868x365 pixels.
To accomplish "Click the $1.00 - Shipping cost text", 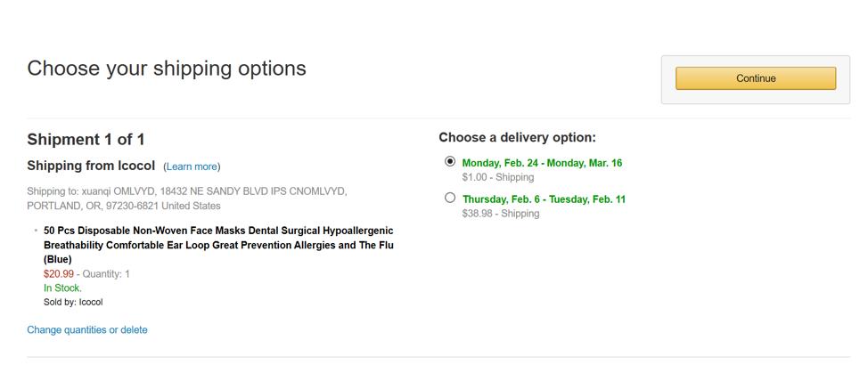I will (498, 177).
